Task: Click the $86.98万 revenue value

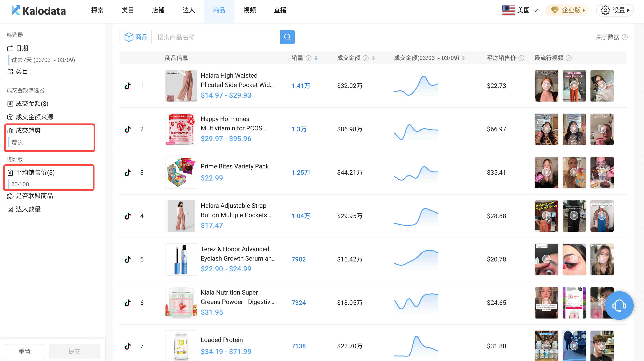Action: 350,129
